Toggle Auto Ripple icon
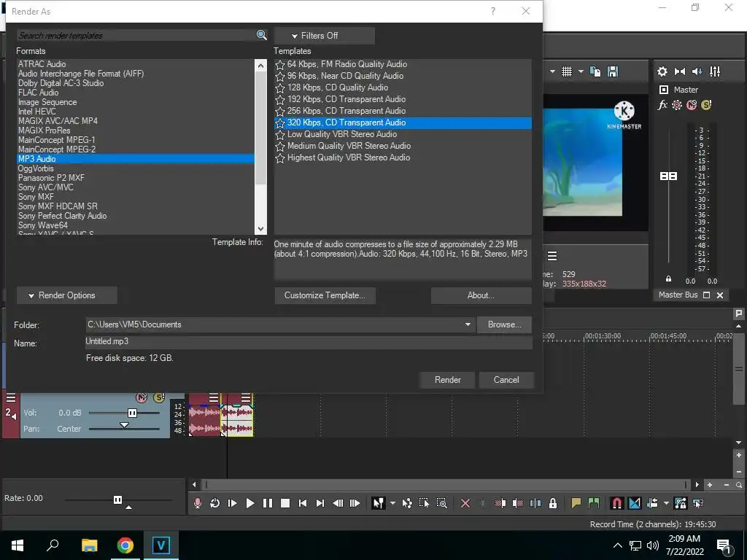 [652, 503]
